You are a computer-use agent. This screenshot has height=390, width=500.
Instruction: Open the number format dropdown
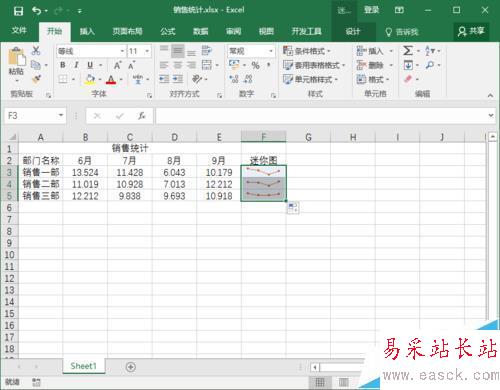coord(271,51)
